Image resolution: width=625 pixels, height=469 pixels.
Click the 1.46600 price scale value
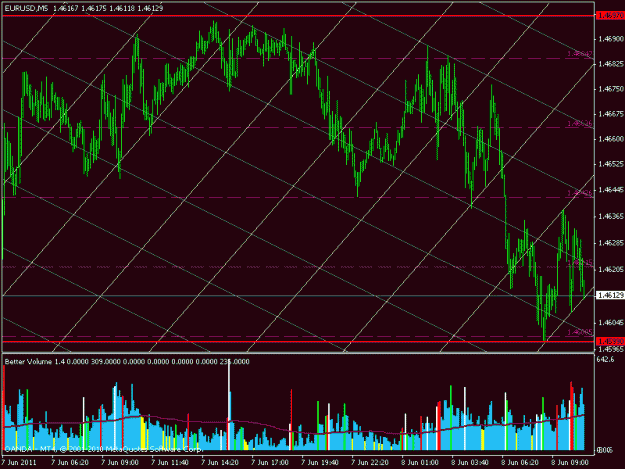click(x=611, y=139)
